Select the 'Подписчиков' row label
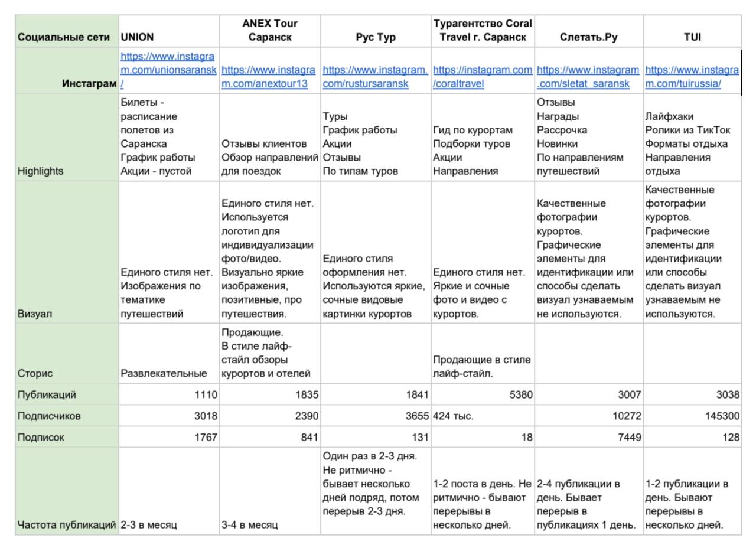Image resolution: width=756 pixels, height=548 pixels. (67, 416)
